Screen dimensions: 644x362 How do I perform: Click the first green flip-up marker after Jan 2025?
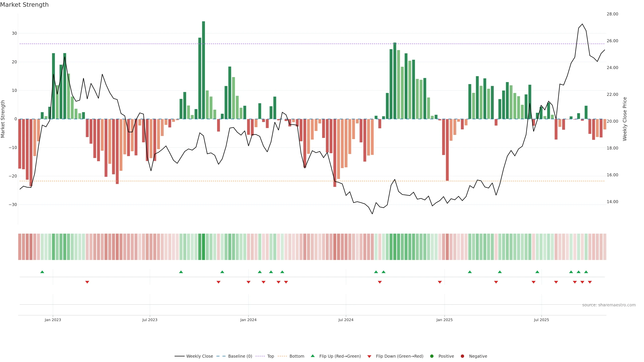tap(470, 272)
